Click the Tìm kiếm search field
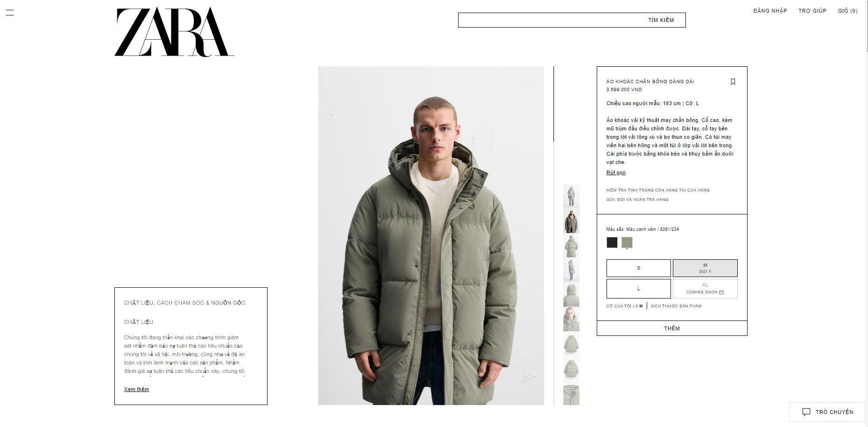 pos(572,20)
